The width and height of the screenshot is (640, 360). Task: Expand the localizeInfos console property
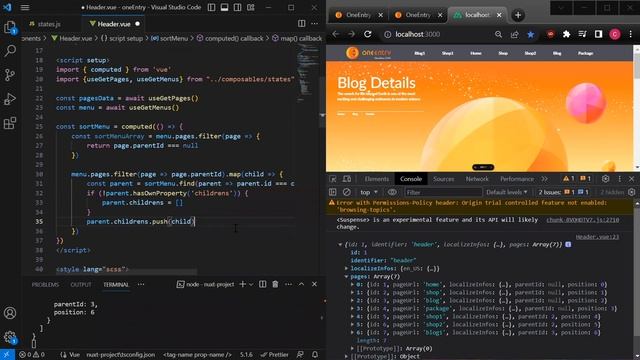pyautogui.click(x=347, y=269)
